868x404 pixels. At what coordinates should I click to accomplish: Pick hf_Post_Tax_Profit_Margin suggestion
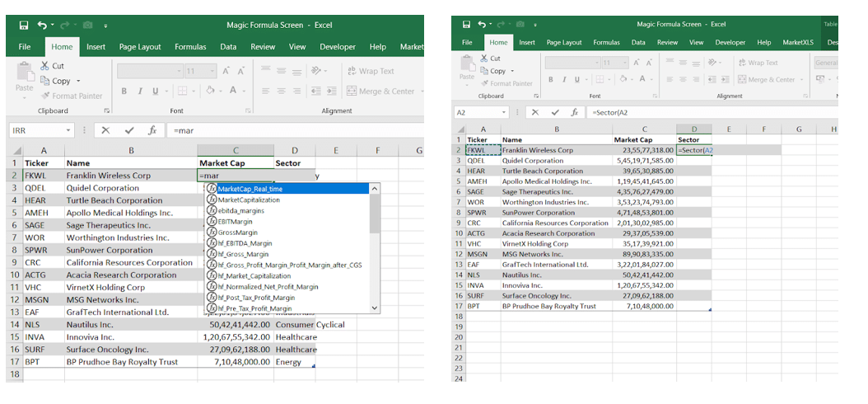tap(287, 298)
